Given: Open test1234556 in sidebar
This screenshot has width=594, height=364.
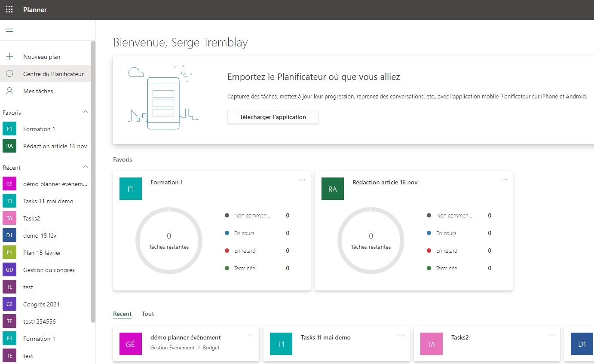Looking at the screenshot, I should 46,321.
